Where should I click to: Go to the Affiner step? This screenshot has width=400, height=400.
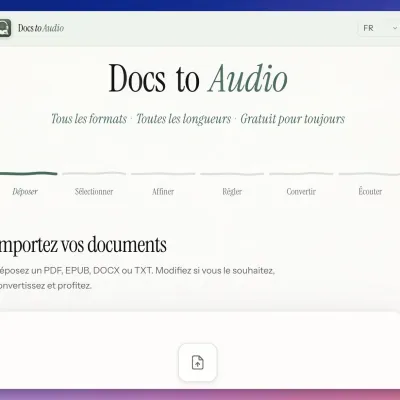pyautogui.click(x=163, y=192)
